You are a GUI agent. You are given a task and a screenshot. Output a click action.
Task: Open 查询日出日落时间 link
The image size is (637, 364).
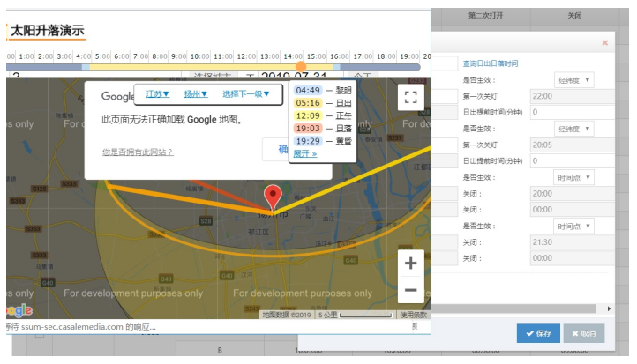pyautogui.click(x=491, y=63)
